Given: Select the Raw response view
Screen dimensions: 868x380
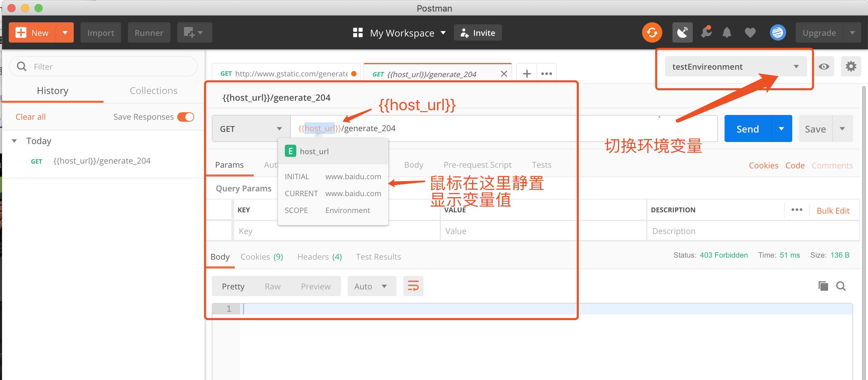Looking at the screenshot, I should pyautogui.click(x=273, y=286).
